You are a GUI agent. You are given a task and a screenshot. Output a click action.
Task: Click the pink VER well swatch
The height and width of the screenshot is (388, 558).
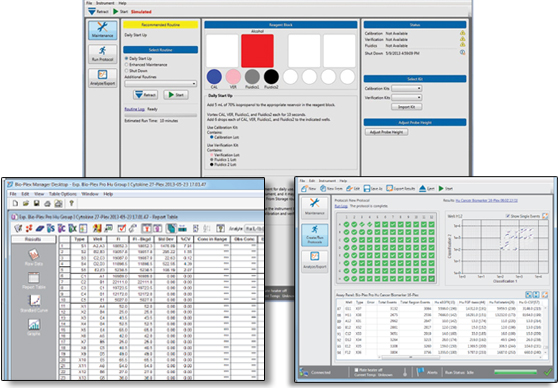click(233, 77)
